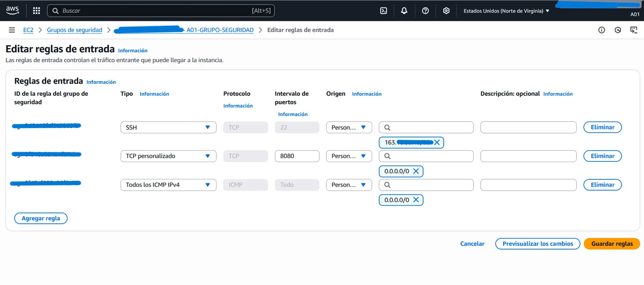
Task: Remove the 163 IP source from SSH rule
Action: click(437, 142)
